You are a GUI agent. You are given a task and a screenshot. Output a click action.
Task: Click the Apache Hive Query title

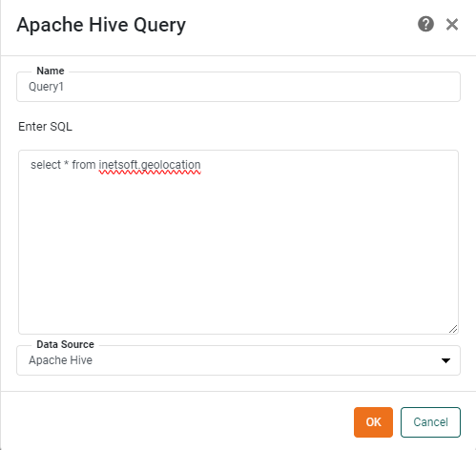tap(101, 25)
